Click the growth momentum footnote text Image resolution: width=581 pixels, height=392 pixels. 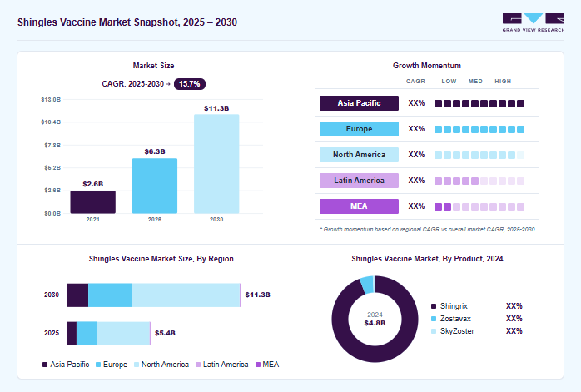coord(427,230)
